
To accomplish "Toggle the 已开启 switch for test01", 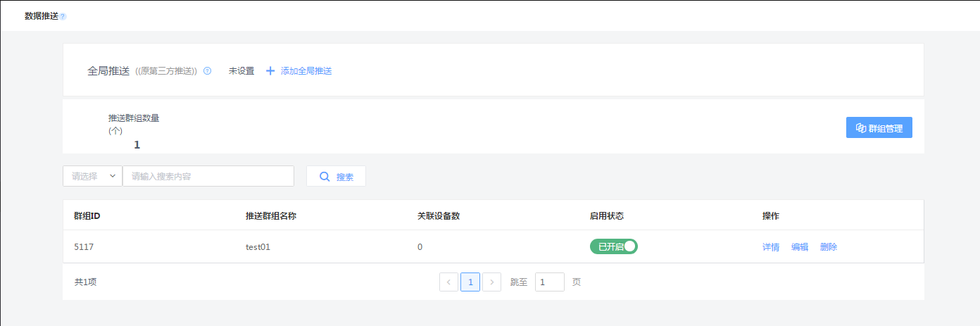I will 614,246.
